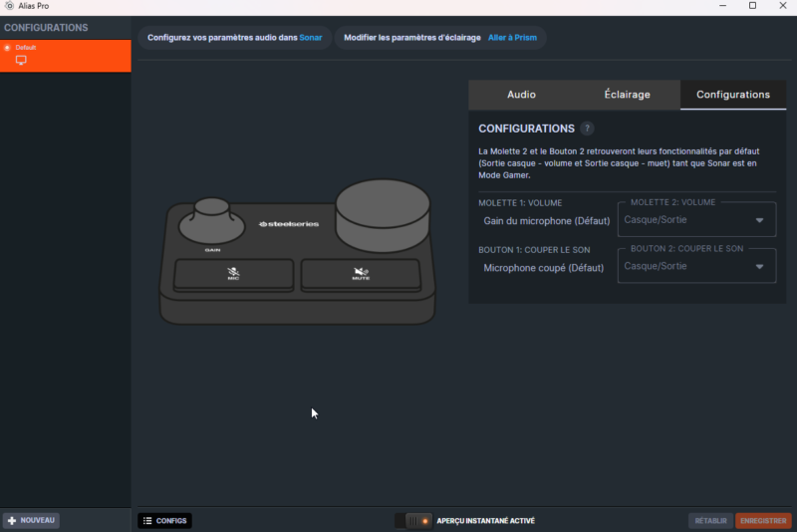The width and height of the screenshot is (797, 532).
Task: Click the question mark help icon
Action: pyautogui.click(x=588, y=129)
